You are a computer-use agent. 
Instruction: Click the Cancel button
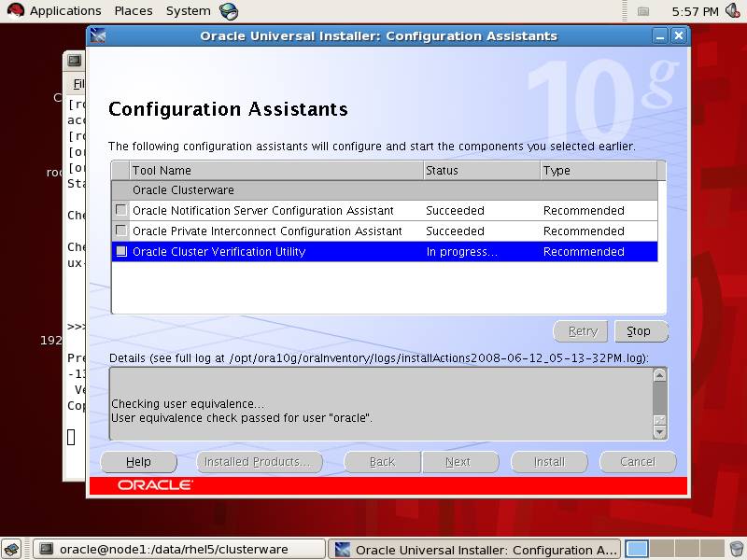pyautogui.click(x=638, y=462)
